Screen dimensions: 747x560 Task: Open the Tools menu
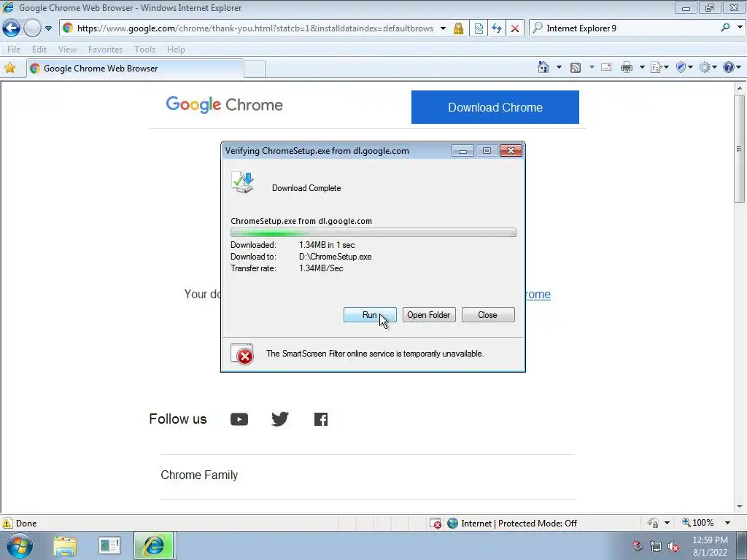point(145,50)
